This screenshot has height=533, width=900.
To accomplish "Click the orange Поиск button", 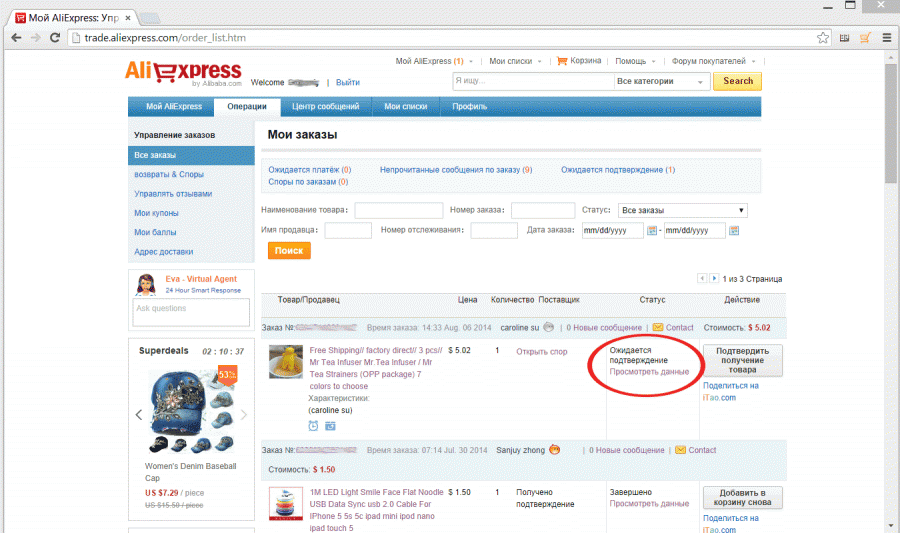I will [289, 251].
